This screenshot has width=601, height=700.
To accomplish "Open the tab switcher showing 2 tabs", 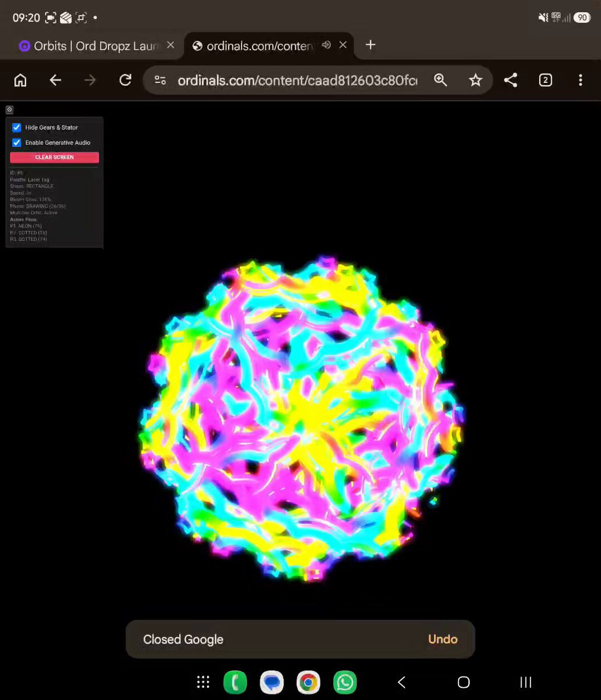I will coord(546,80).
